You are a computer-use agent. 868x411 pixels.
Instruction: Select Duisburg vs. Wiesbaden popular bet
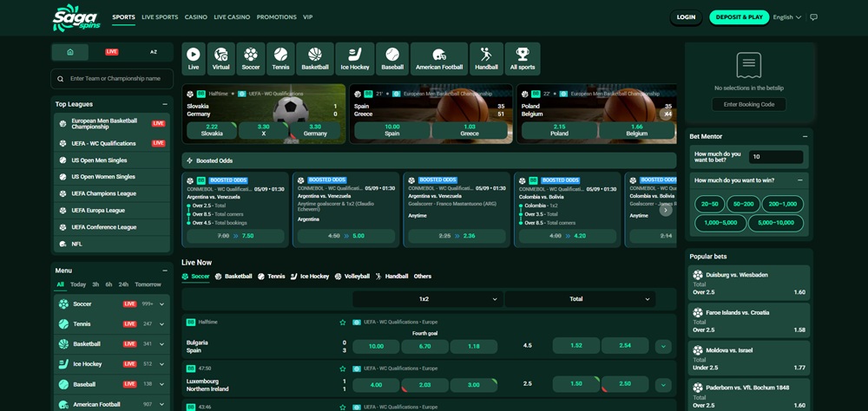coord(749,283)
